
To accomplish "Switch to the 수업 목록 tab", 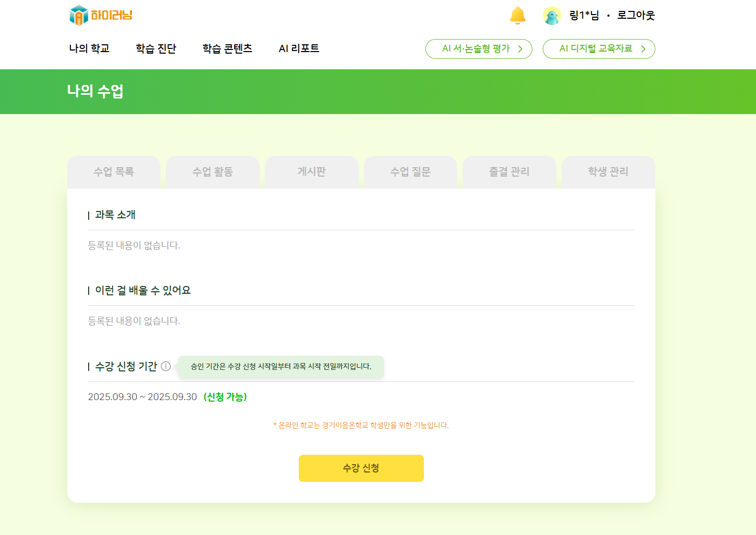I will 114,172.
